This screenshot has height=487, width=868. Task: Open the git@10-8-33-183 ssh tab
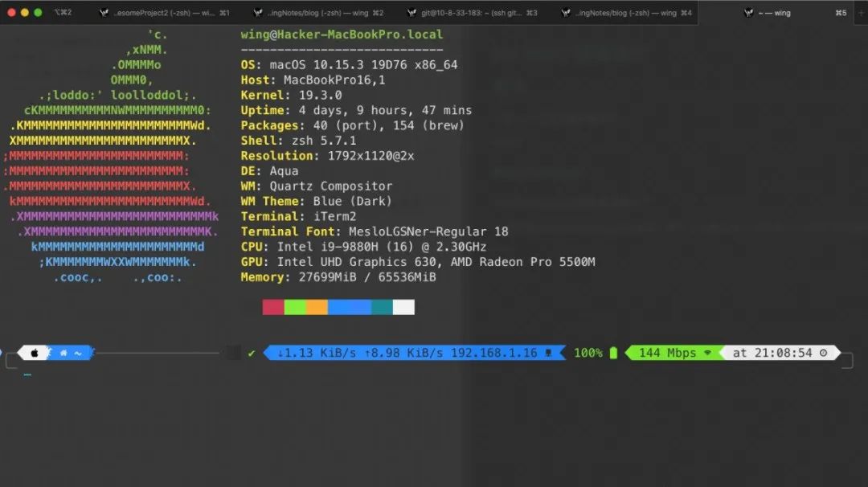pyautogui.click(x=472, y=12)
